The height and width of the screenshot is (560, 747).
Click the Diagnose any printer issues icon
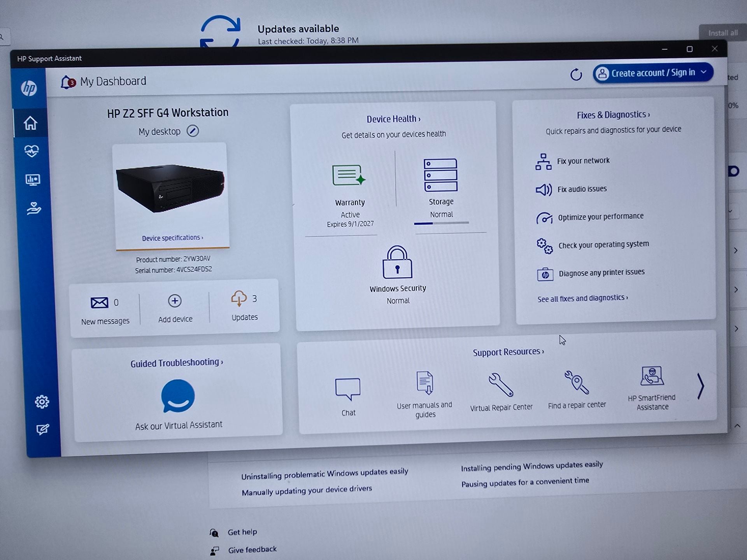coord(545,274)
